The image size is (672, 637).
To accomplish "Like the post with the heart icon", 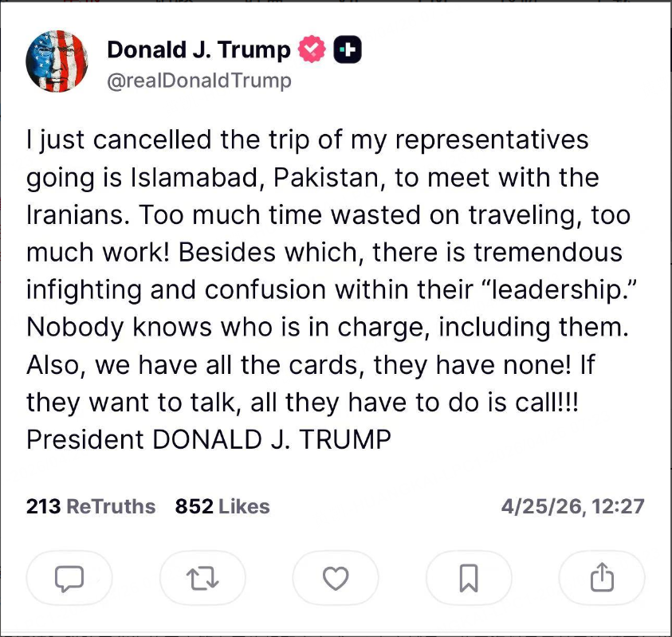I will (x=336, y=578).
